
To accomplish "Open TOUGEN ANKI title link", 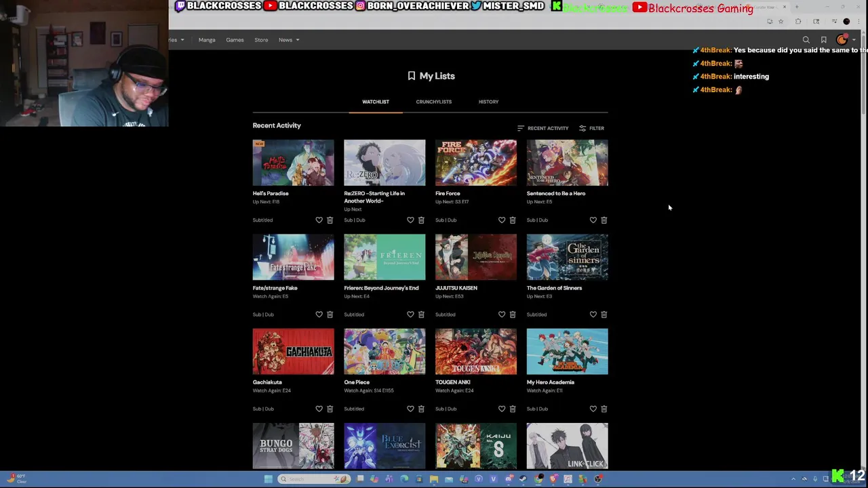I will pyautogui.click(x=453, y=382).
